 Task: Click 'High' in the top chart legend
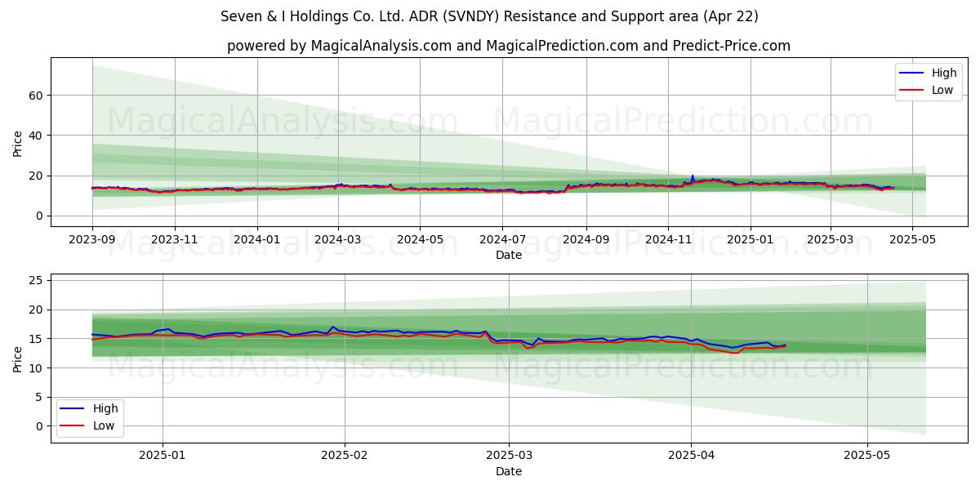943,73
